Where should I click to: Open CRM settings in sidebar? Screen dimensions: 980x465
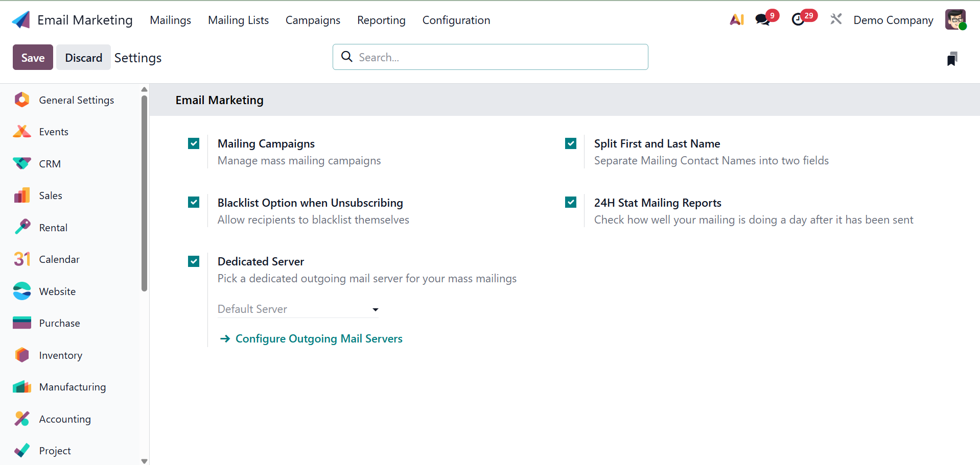pos(50,164)
